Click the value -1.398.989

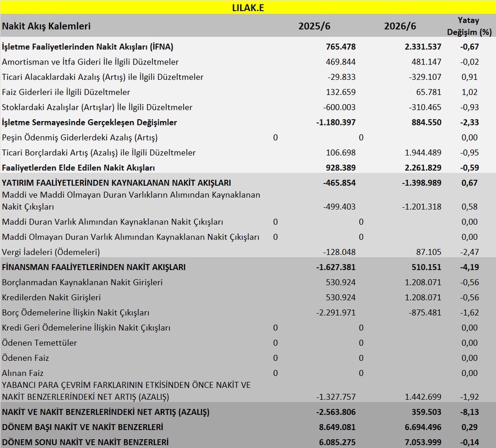pyautogui.click(x=421, y=183)
